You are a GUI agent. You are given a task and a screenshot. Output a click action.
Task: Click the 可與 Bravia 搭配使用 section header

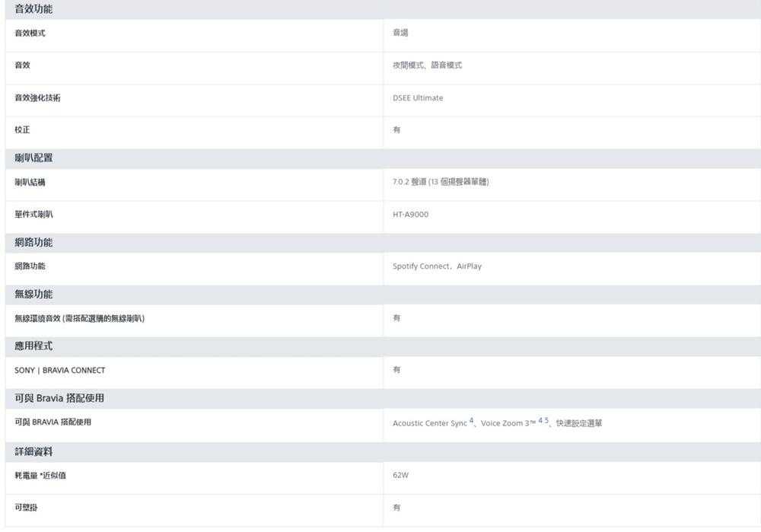click(x=59, y=398)
